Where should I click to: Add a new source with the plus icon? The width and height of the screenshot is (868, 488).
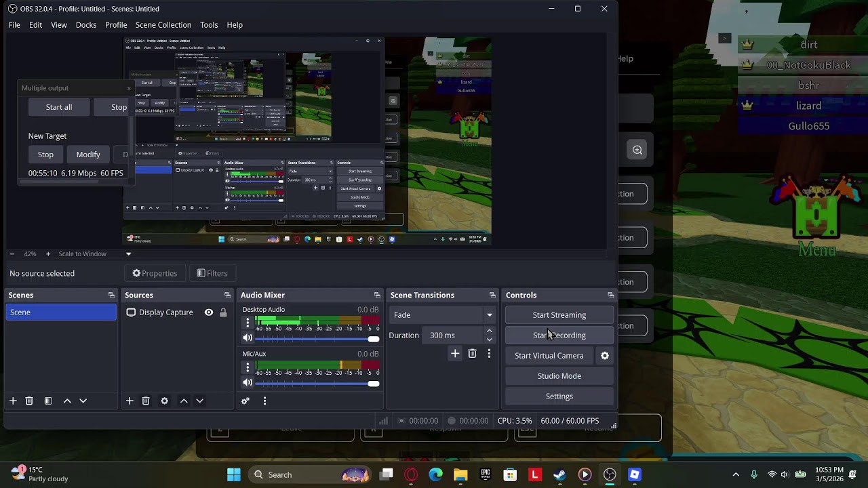[x=130, y=401]
